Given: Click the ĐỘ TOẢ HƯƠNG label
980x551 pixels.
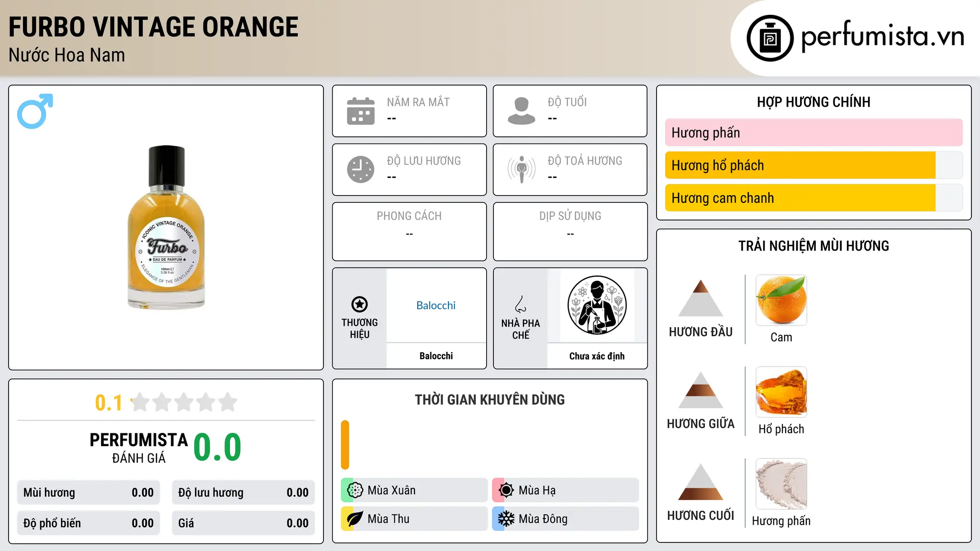Looking at the screenshot, I should pos(585,161).
